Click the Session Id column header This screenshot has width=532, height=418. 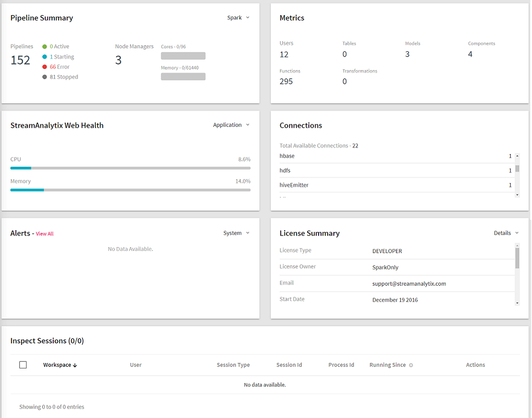point(289,365)
